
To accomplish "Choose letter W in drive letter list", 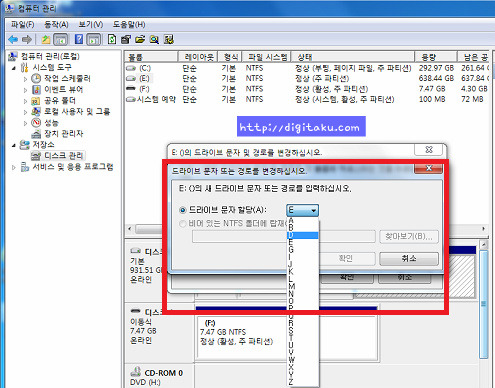I will (x=303, y=360).
